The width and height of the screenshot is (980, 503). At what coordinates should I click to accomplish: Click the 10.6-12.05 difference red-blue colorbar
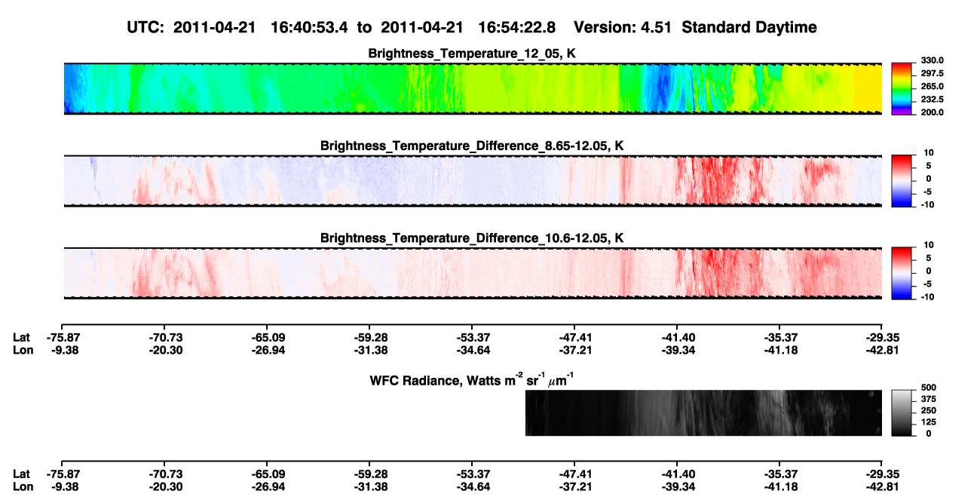tap(902, 273)
